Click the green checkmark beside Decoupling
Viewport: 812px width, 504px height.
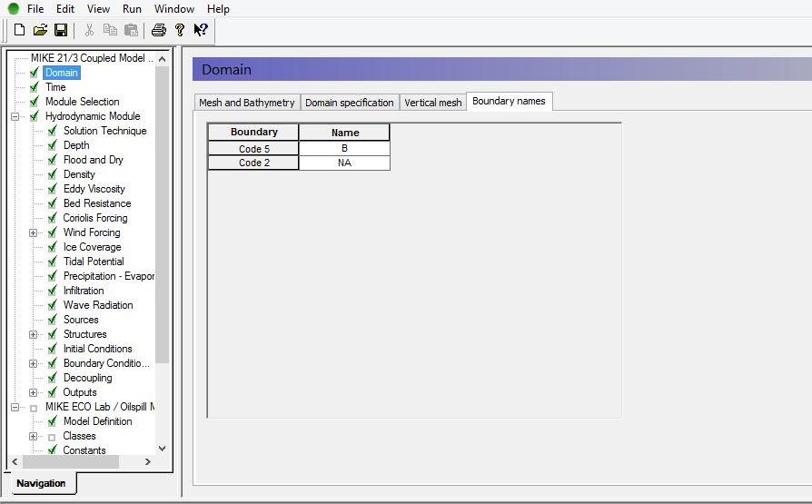point(53,378)
